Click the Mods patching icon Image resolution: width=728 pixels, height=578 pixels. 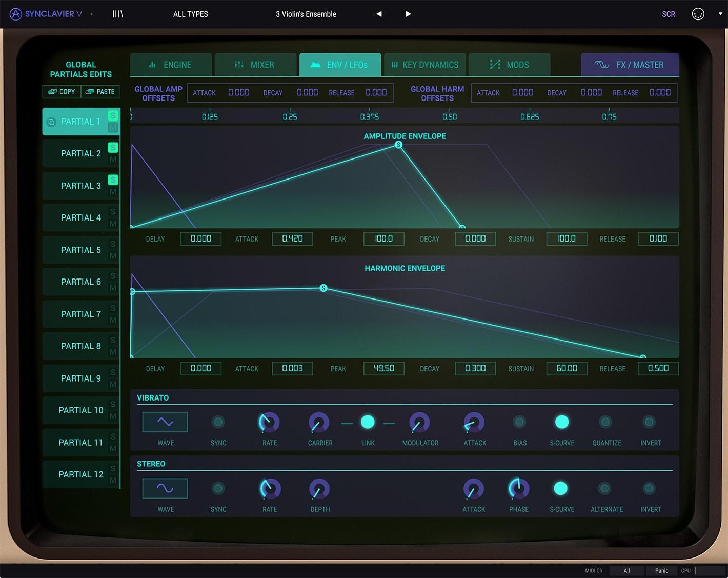(x=495, y=65)
